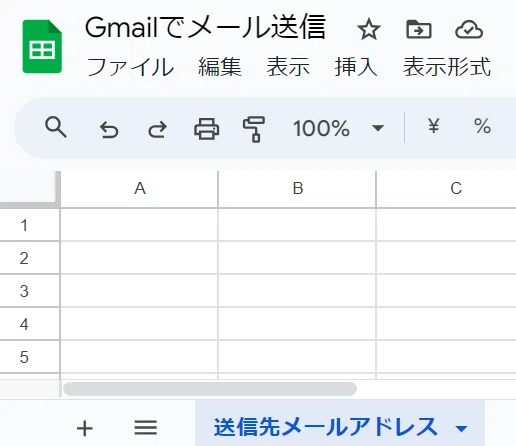Screen dimensions: 516x446
Task: Open the 100% zoom dropdown
Action: (x=338, y=128)
